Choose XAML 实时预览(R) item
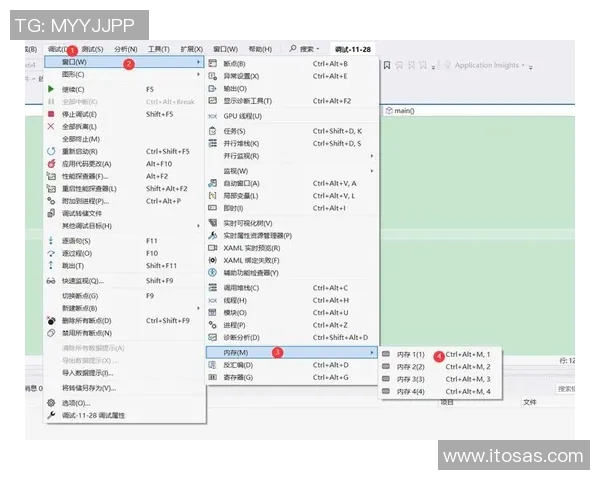 292,248
